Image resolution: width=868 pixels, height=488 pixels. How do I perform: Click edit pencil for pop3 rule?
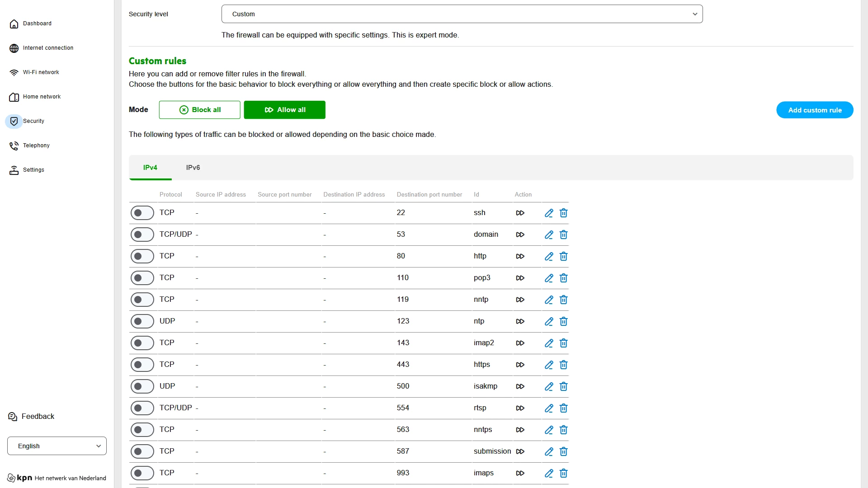(549, 278)
